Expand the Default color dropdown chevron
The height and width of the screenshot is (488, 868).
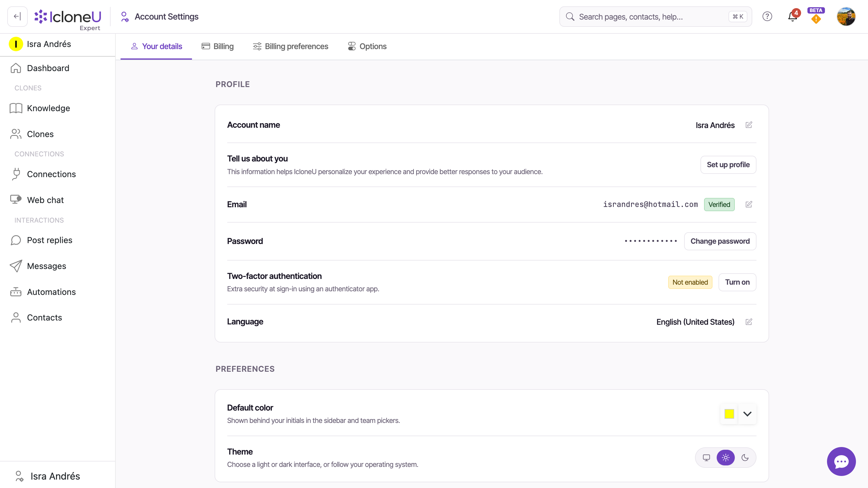click(747, 414)
